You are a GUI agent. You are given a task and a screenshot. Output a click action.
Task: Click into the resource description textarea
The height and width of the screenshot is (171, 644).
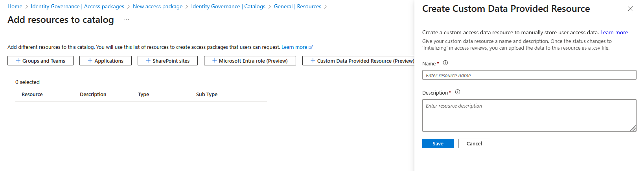coord(529,115)
